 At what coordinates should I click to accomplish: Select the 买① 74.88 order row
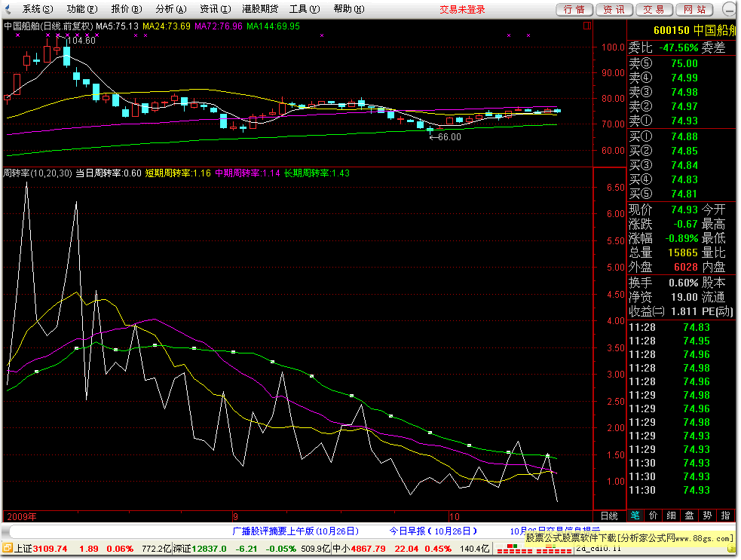tap(681, 136)
